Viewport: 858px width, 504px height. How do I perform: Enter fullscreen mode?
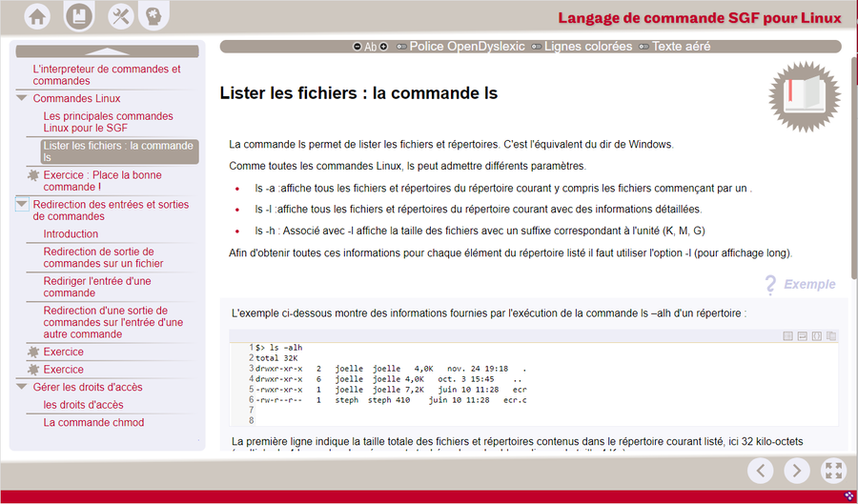833,470
